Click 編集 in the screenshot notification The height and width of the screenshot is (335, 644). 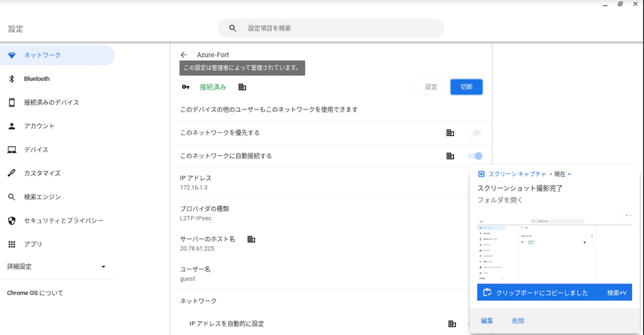coord(487,321)
